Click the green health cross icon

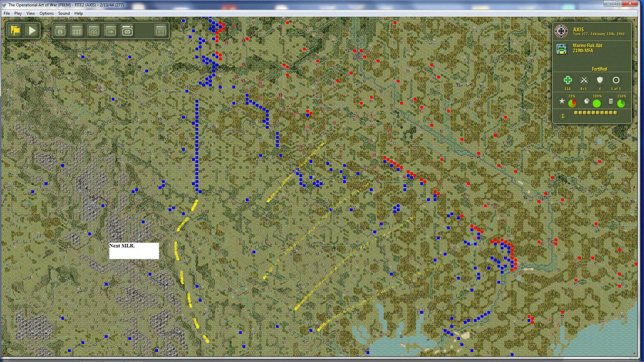point(568,80)
